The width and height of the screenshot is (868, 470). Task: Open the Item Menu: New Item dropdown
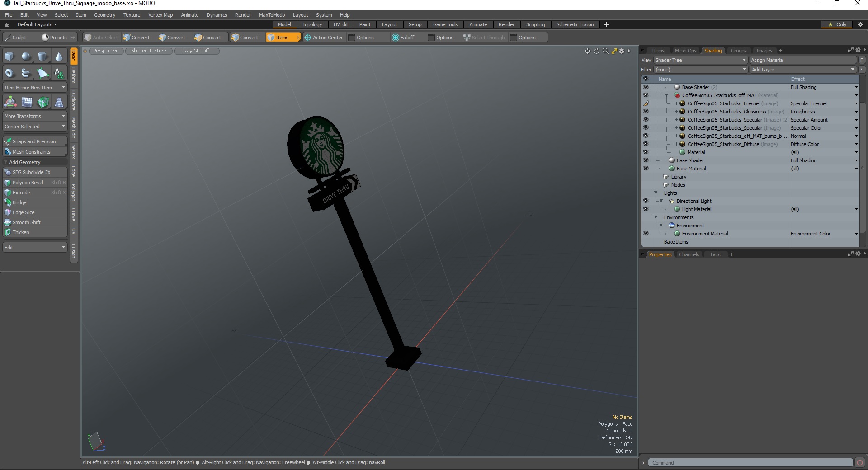point(35,88)
